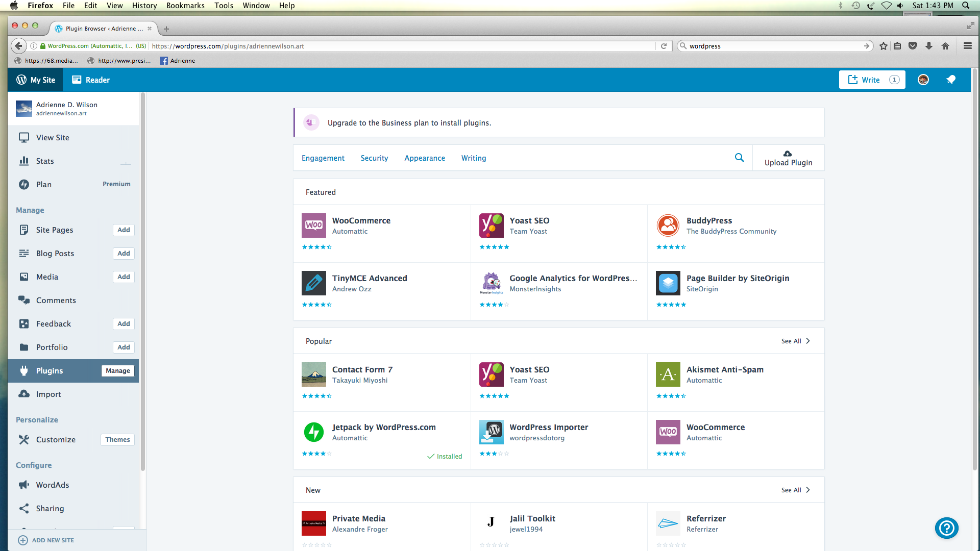Click the help question mark button
This screenshot has width=980, height=551.
(946, 528)
